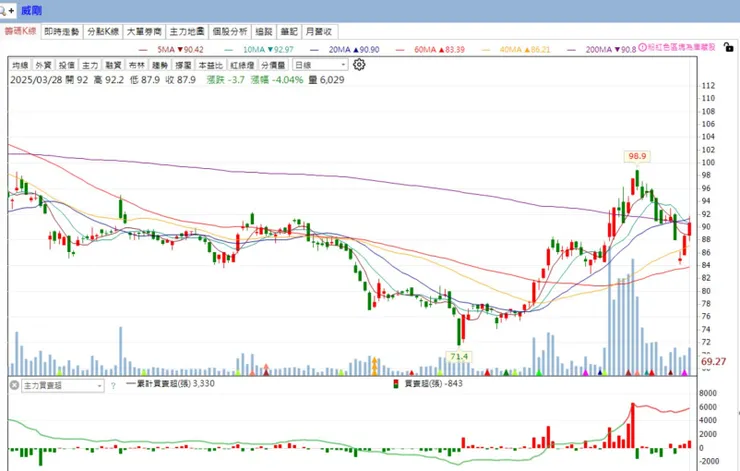Click the 69.27 red value label
The width and height of the screenshot is (740, 471).
714,362
